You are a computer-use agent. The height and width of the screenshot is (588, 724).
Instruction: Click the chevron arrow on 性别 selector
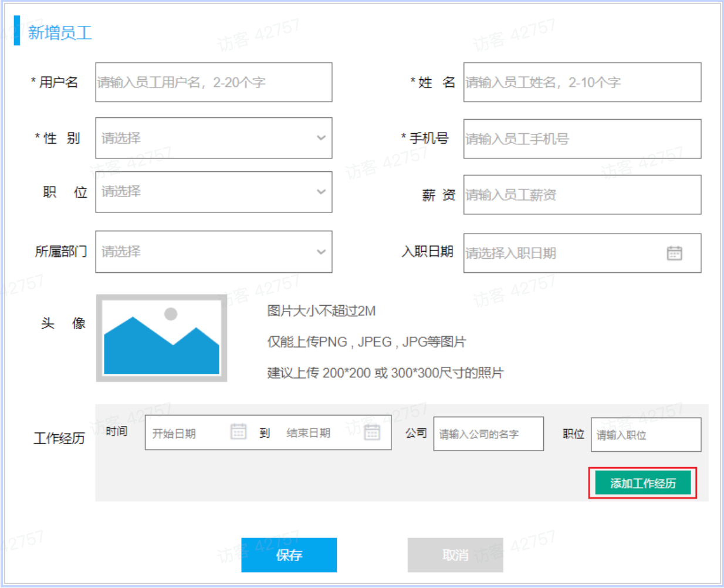click(320, 138)
